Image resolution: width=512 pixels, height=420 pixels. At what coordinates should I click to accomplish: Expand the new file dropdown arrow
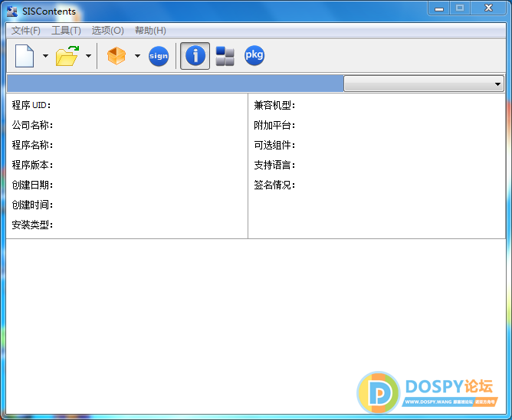45,56
